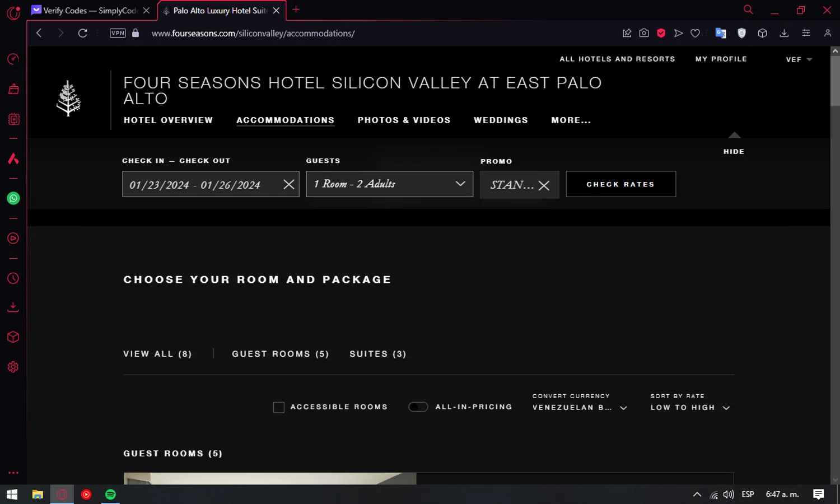This screenshot has width=840, height=504.
Task: Reload the current page
Action: tap(82, 33)
